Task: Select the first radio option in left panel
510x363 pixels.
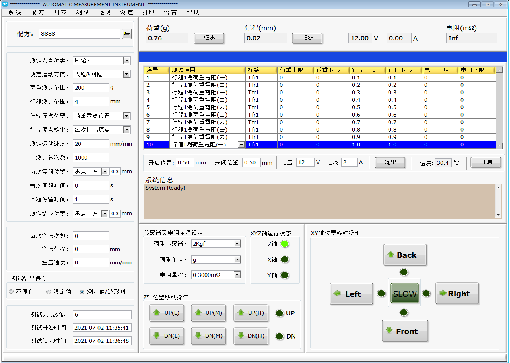Action: [12, 292]
